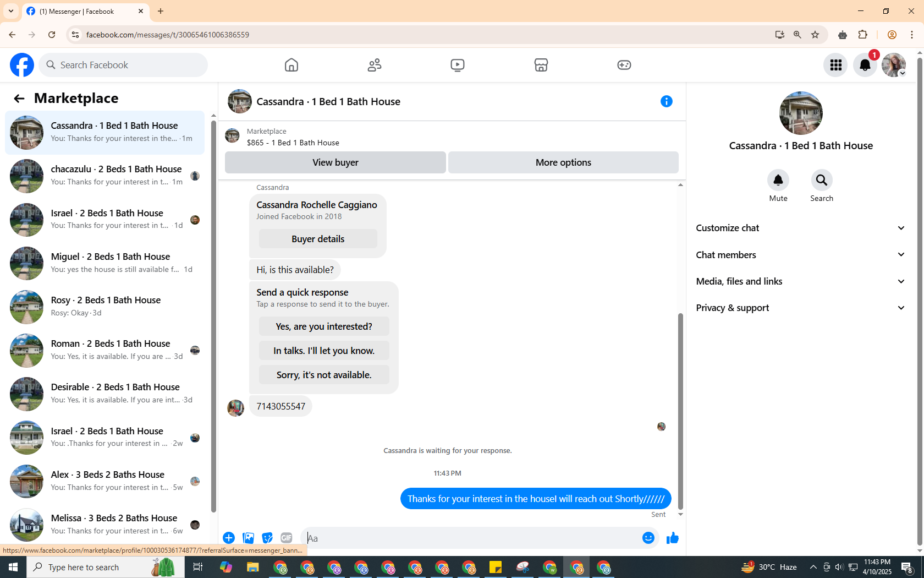Click the Facebook logo

pyautogui.click(x=22, y=65)
